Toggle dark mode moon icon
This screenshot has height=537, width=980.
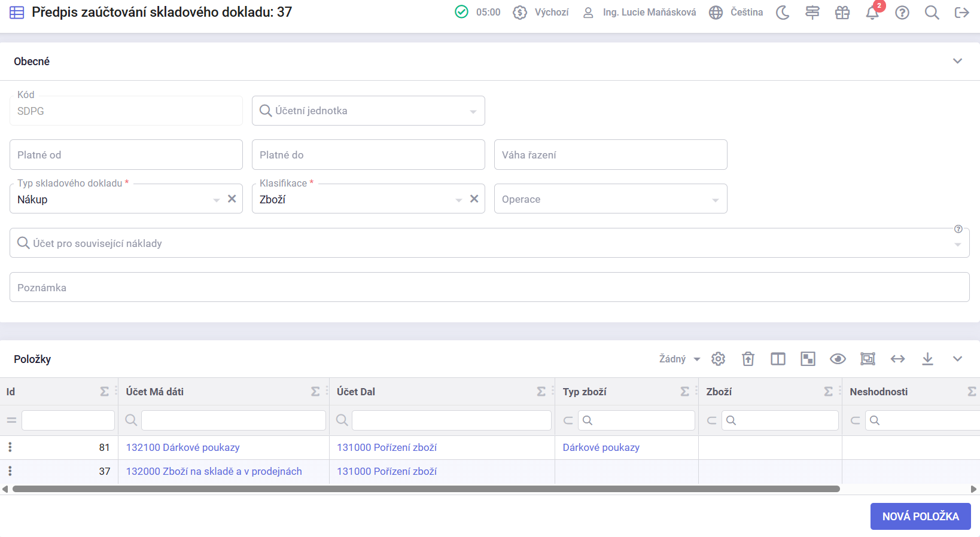[x=783, y=13]
